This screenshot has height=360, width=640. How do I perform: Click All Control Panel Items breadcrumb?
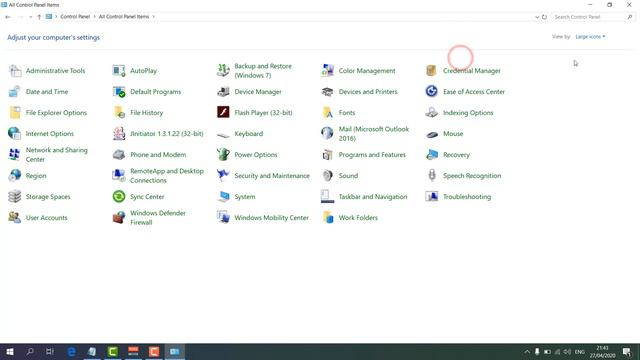tap(124, 17)
